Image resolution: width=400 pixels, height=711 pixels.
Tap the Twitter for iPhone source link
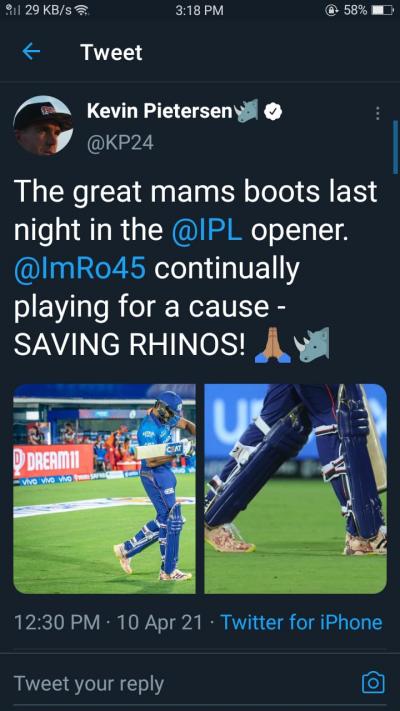[x=301, y=623]
